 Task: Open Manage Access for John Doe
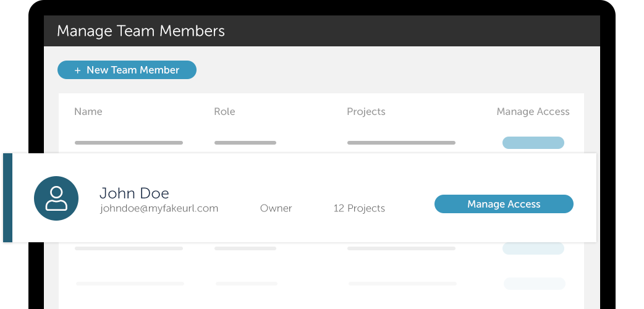504,204
